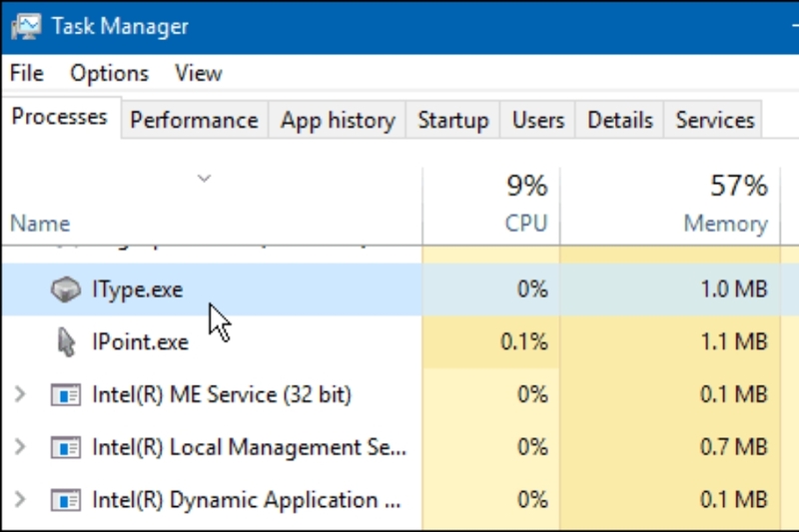799x532 pixels.
Task: Click IPoint.exe CPU value 0.1%
Action: coord(525,341)
